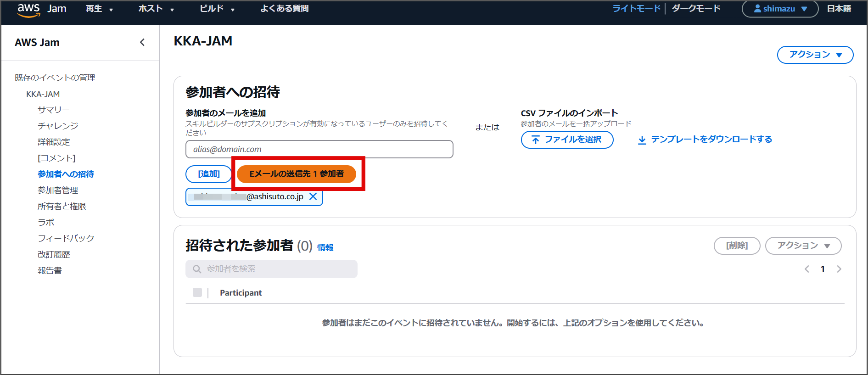
Task: Toggle the select-all Participant checkbox
Action: [x=197, y=292]
